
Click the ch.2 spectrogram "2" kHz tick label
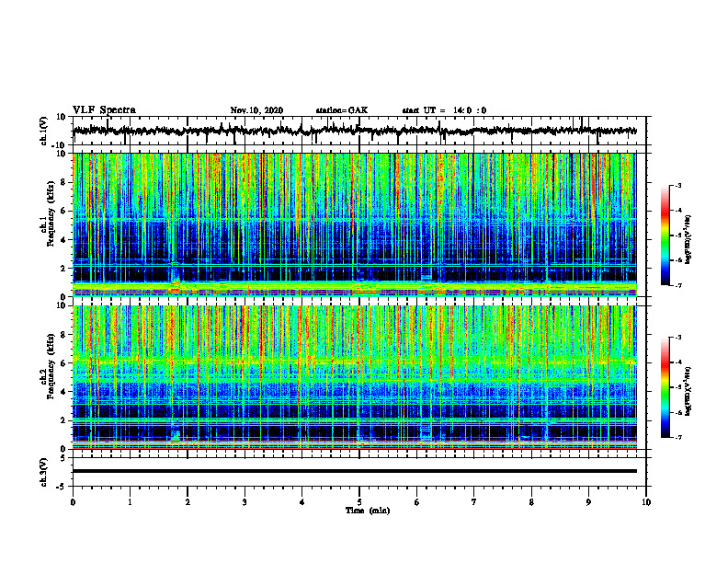(63, 420)
